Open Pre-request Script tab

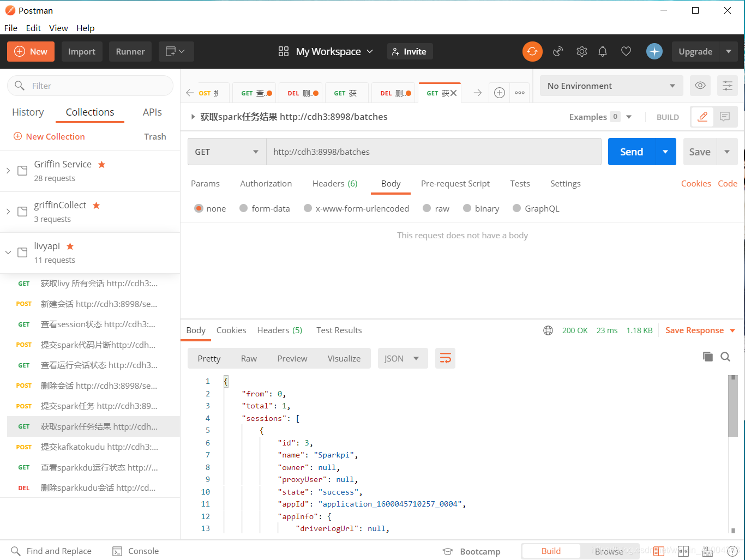(455, 183)
